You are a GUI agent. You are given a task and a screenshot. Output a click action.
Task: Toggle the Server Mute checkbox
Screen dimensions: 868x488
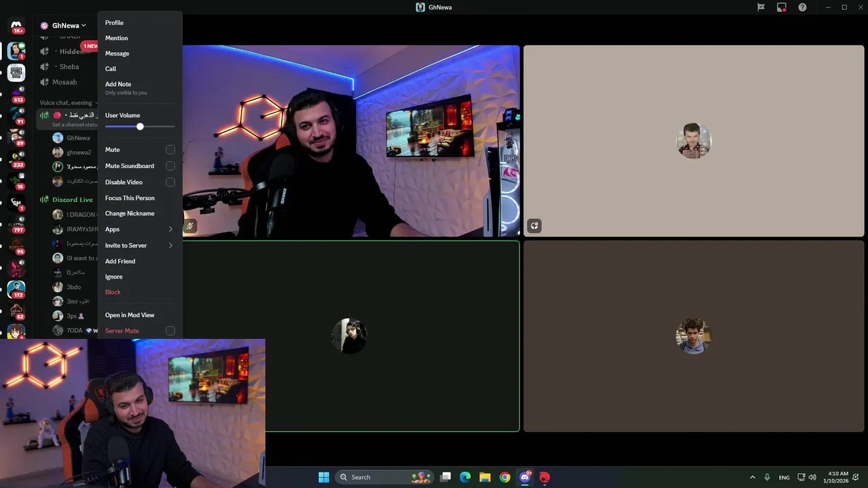coord(170,331)
